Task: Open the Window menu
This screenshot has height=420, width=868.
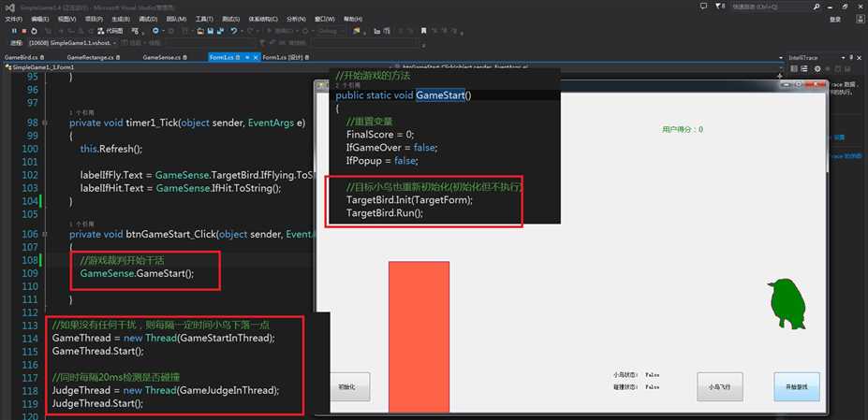Action: click(x=325, y=19)
